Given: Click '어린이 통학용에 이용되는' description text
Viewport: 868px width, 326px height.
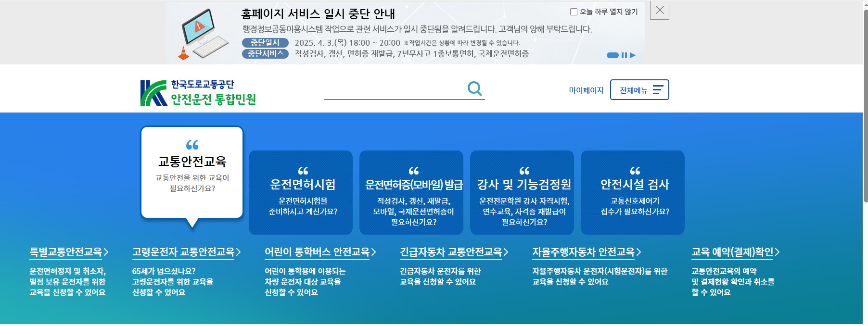Looking at the screenshot, I should click(x=305, y=271).
